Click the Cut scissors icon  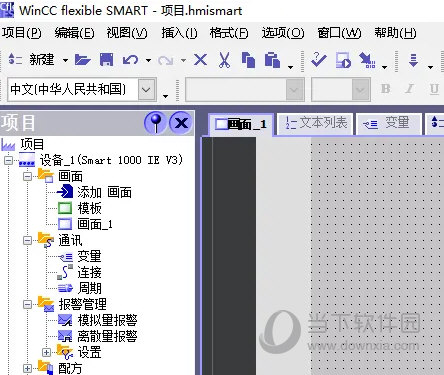coord(224,60)
